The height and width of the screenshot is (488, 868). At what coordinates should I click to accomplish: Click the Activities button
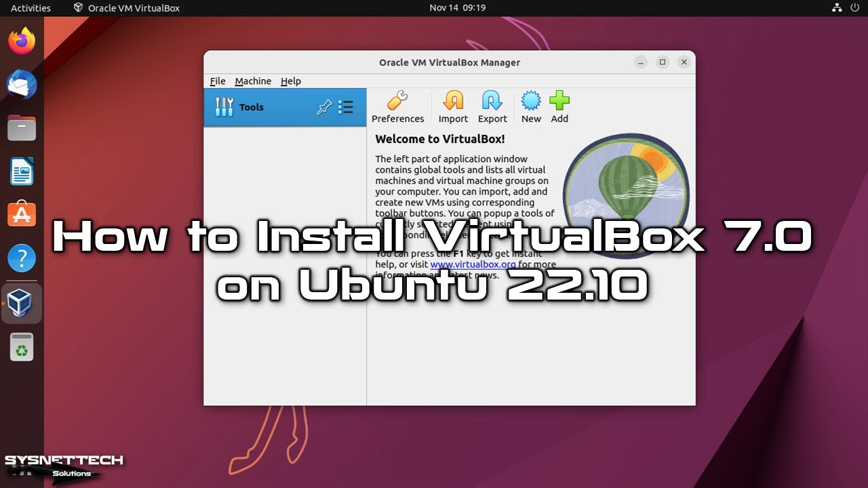pos(31,8)
